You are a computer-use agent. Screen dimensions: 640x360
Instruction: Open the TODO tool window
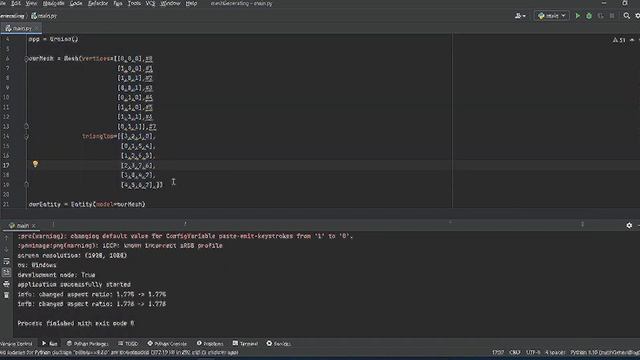click(x=128, y=344)
